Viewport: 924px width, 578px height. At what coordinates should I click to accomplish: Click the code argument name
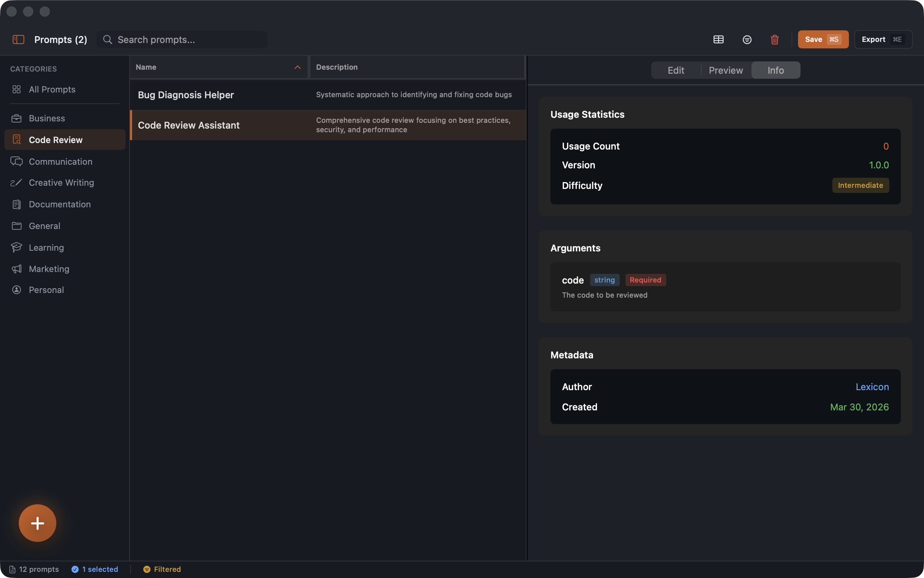pos(573,280)
